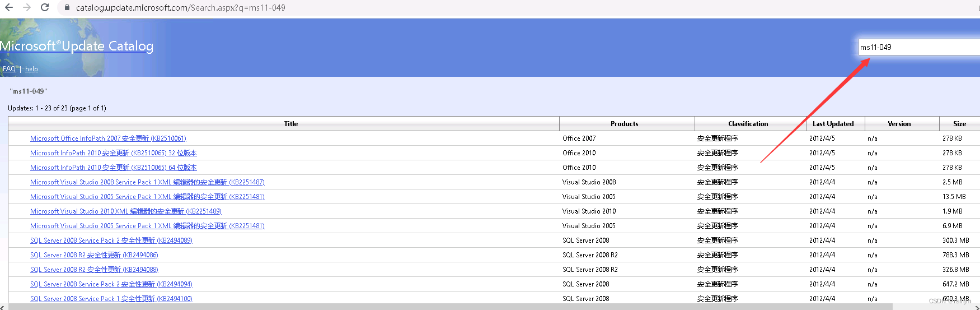Click the browser forward arrow
The image size is (980, 310).
pos(27,7)
